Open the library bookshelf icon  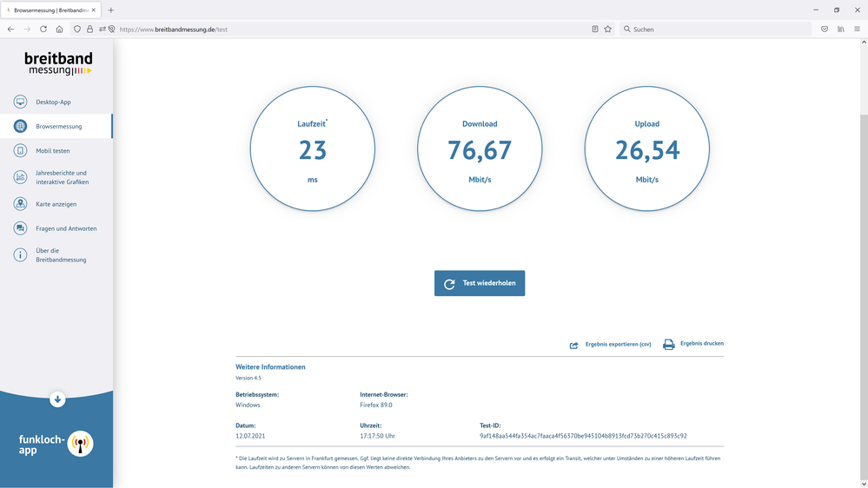point(841,30)
